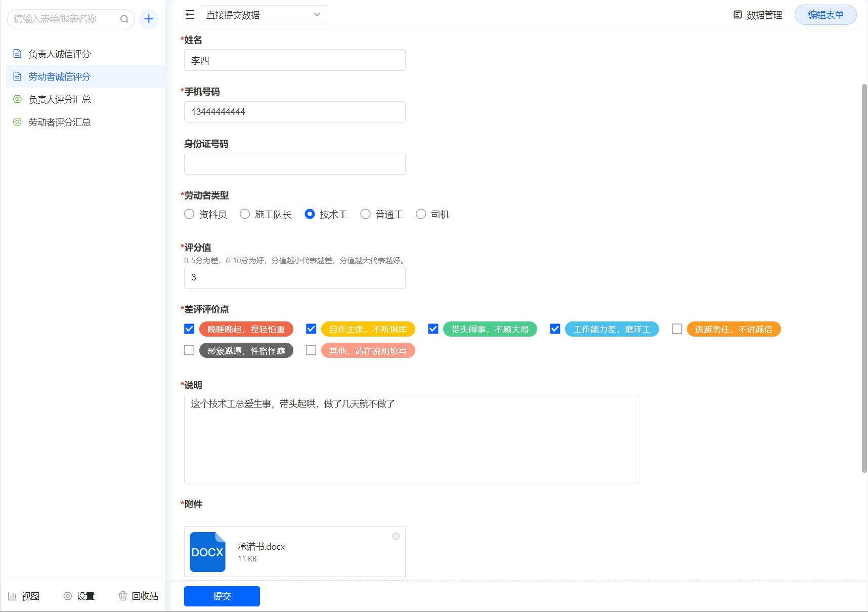This screenshot has height=612, width=868.
Task: Click the 编辑表单 button
Action: [x=825, y=15]
